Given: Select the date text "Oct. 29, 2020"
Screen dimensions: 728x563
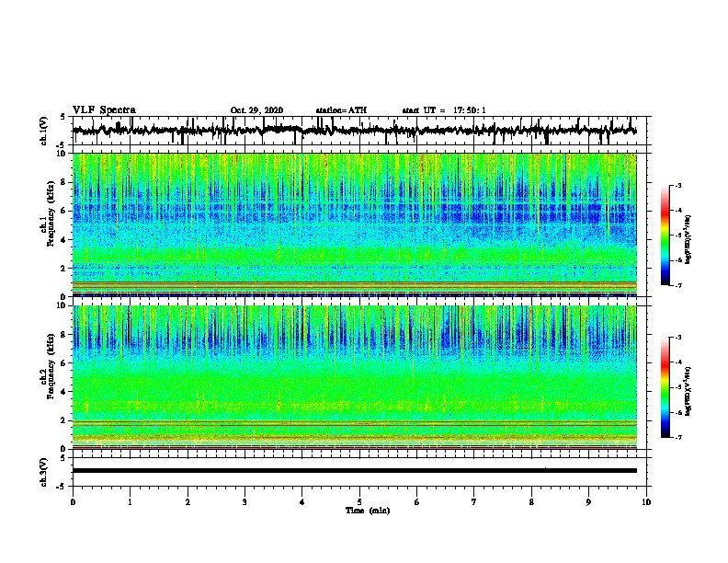Looking at the screenshot, I should point(256,110).
